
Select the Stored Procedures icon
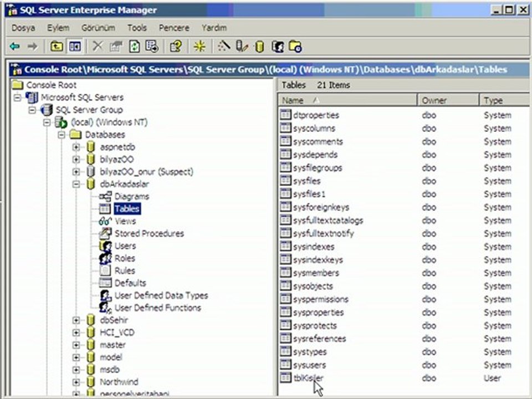105,233
